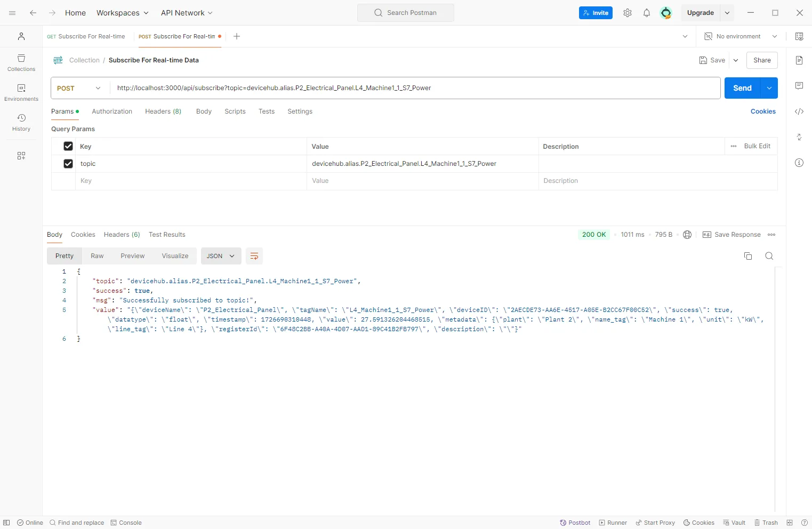
Task: Expand the API Network menu
Action: [187, 13]
